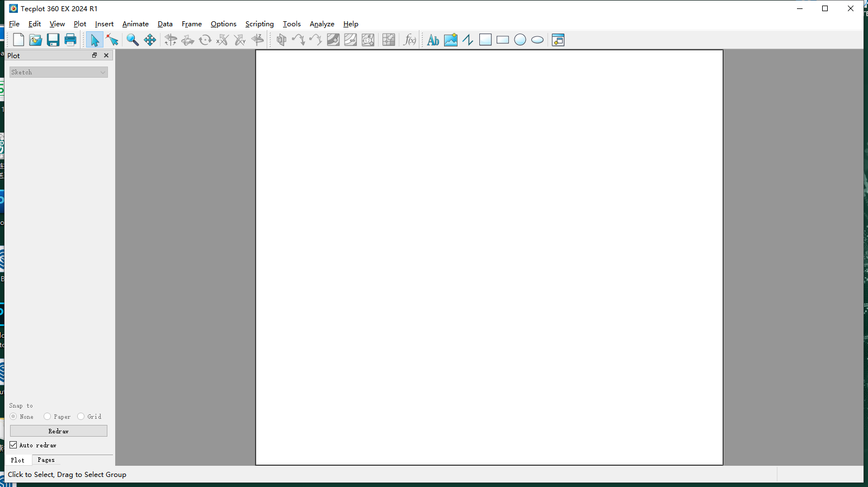This screenshot has width=868, height=487.
Task: Select the slice tool cube icon
Action: (281, 40)
